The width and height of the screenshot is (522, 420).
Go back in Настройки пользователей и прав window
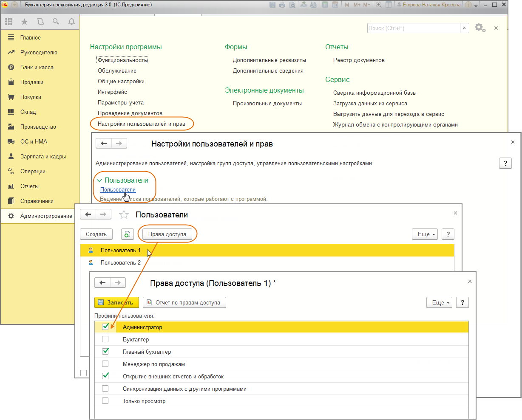point(104,144)
